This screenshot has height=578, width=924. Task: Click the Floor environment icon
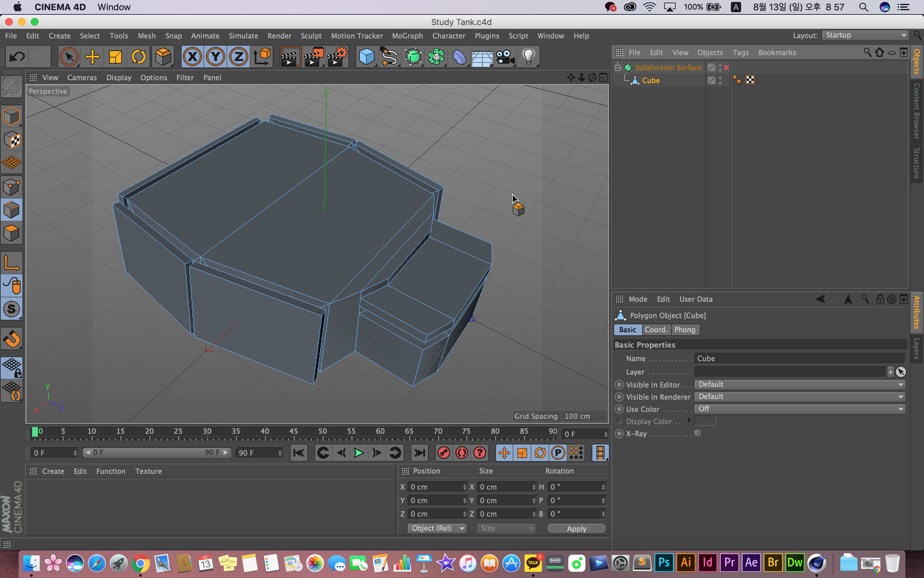pos(482,57)
